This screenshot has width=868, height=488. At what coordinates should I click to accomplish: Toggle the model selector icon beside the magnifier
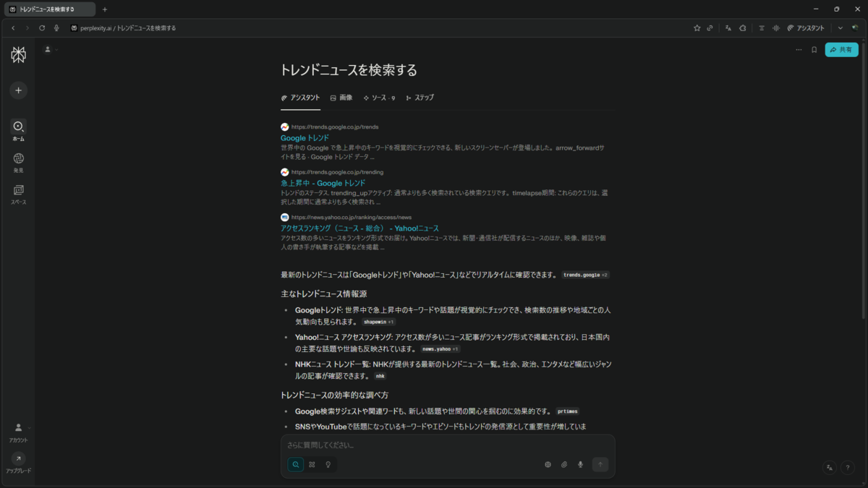pos(311,464)
